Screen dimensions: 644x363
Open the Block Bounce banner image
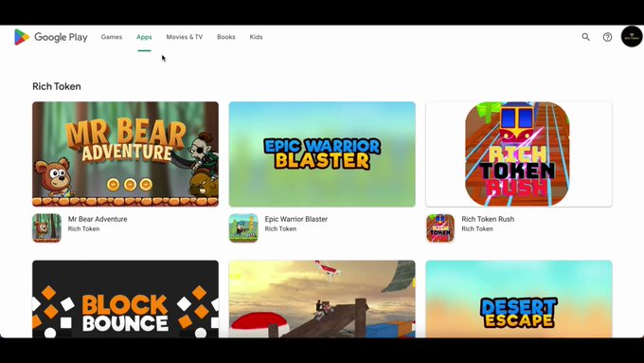point(125,299)
